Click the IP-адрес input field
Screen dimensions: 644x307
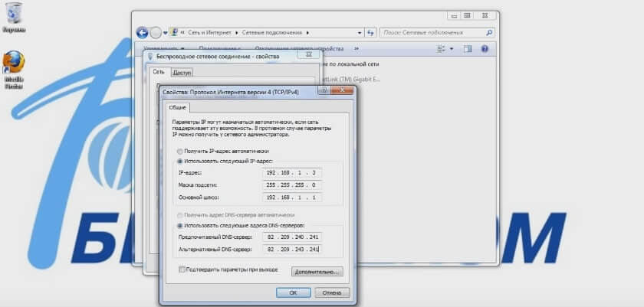click(x=292, y=172)
